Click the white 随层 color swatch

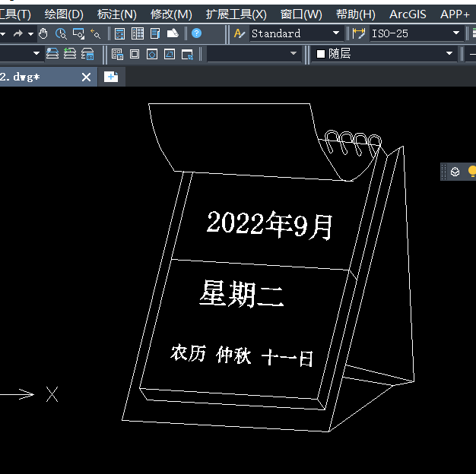pos(321,54)
